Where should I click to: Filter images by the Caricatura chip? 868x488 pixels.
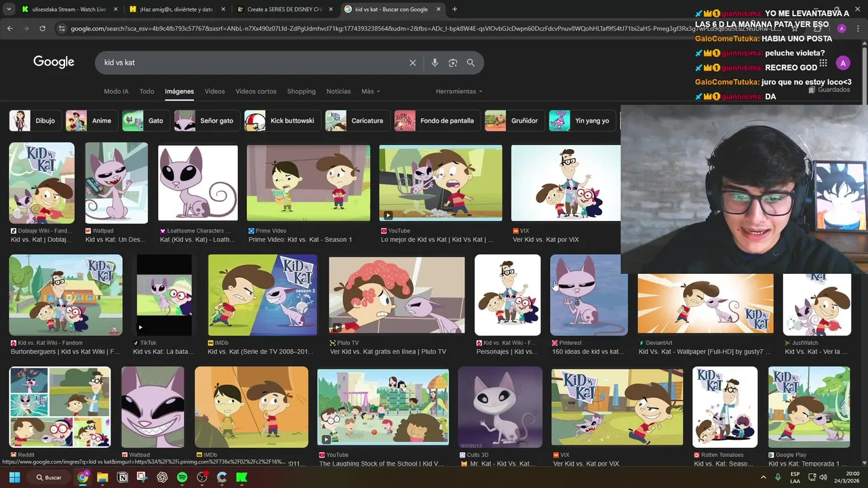pyautogui.click(x=357, y=121)
